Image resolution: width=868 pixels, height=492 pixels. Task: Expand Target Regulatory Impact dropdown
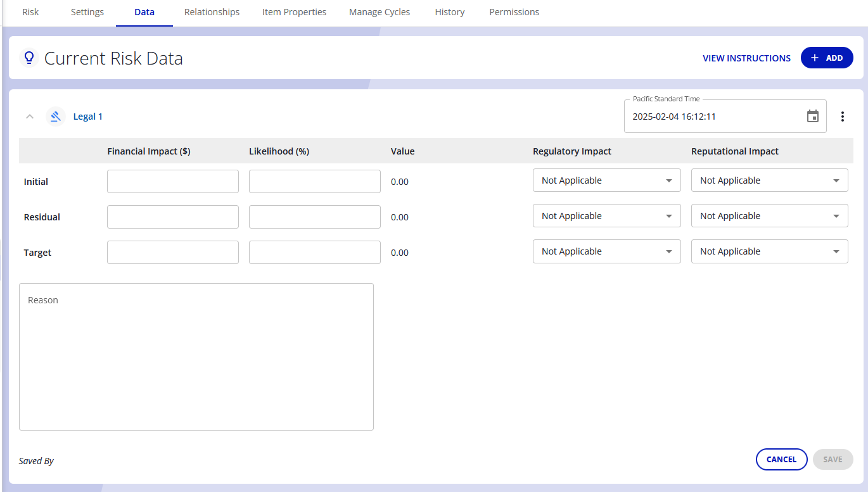click(606, 251)
